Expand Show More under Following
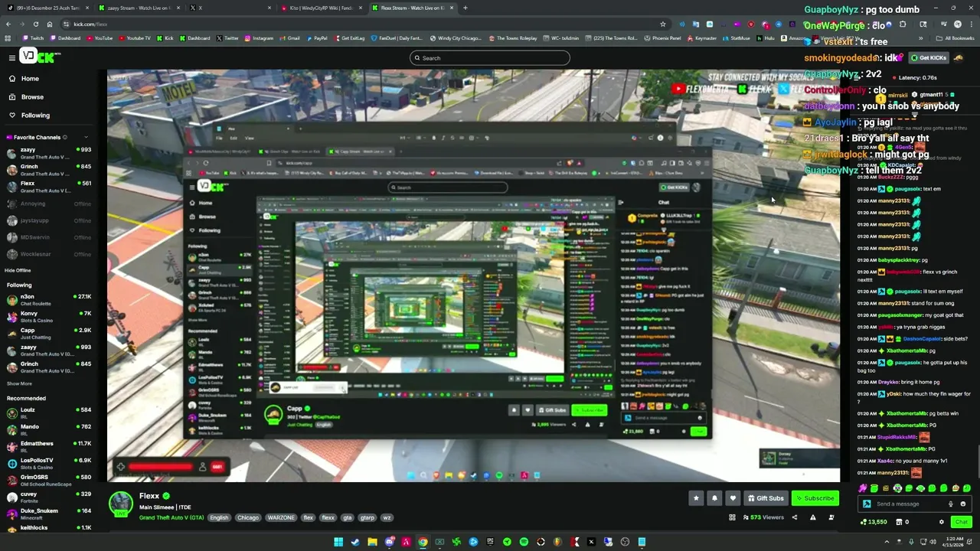 (x=19, y=383)
